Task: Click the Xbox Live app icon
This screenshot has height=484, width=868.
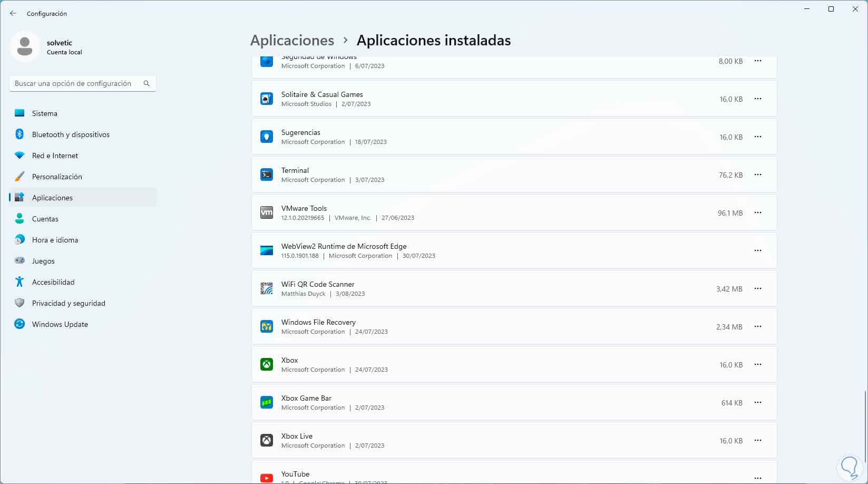Action: pyautogui.click(x=267, y=440)
